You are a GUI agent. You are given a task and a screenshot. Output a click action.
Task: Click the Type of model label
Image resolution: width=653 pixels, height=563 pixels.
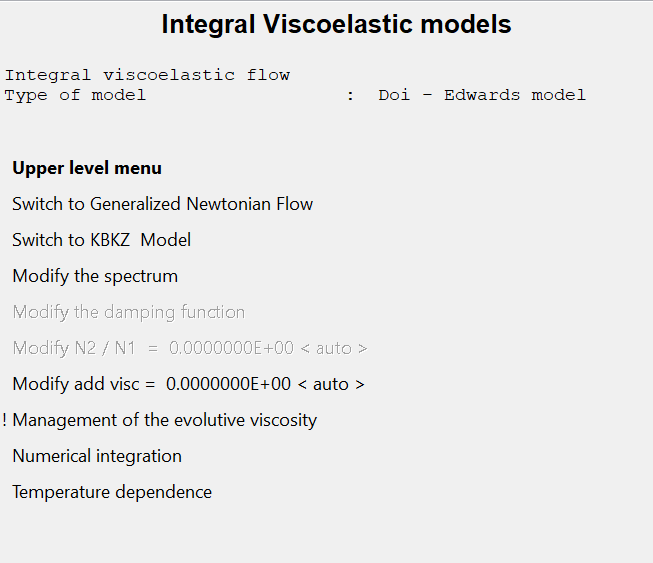(75, 95)
